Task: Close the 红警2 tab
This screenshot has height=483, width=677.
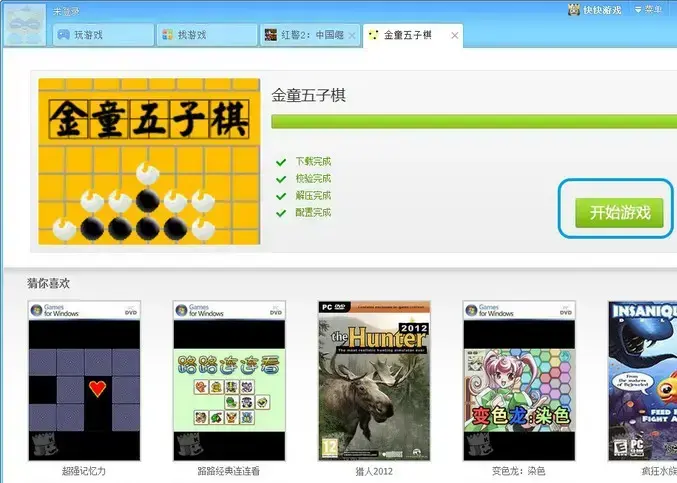Action: coord(352,36)
